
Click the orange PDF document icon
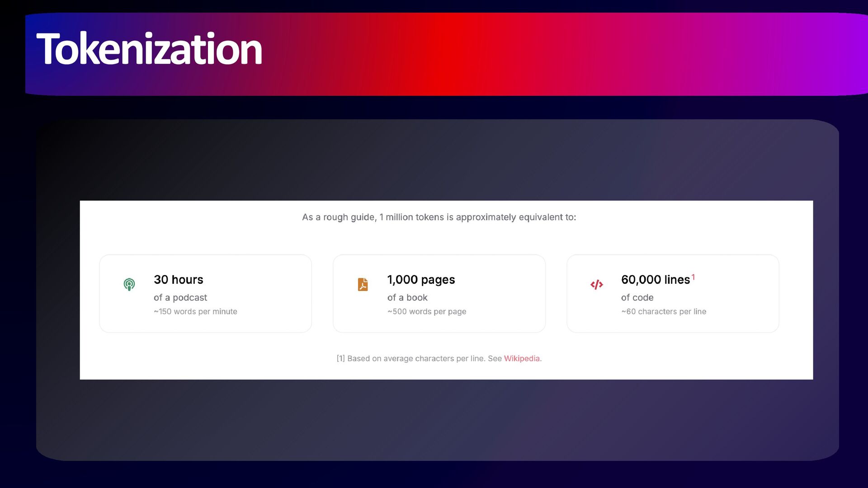click(363, 284)
